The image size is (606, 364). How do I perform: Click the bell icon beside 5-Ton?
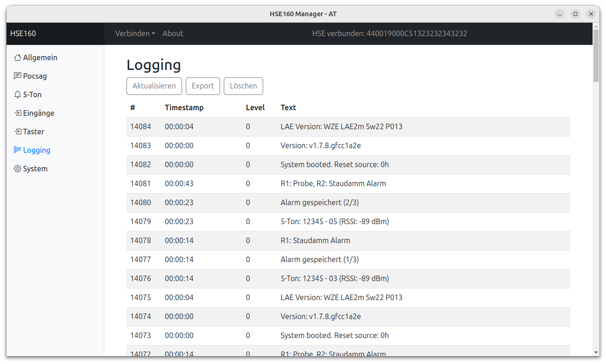[x=18, y=94]
